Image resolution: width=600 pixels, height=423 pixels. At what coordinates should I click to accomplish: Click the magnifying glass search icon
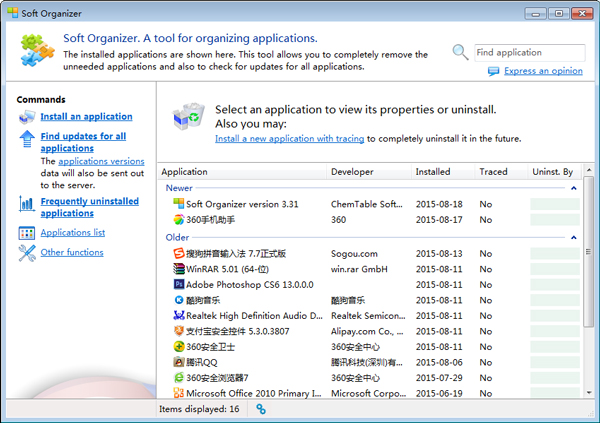460,52
